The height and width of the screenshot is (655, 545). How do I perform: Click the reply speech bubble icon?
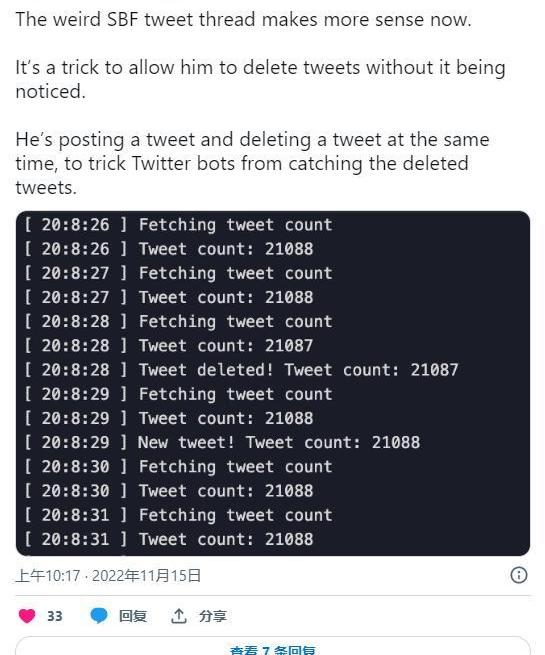(x=99, y=616)
